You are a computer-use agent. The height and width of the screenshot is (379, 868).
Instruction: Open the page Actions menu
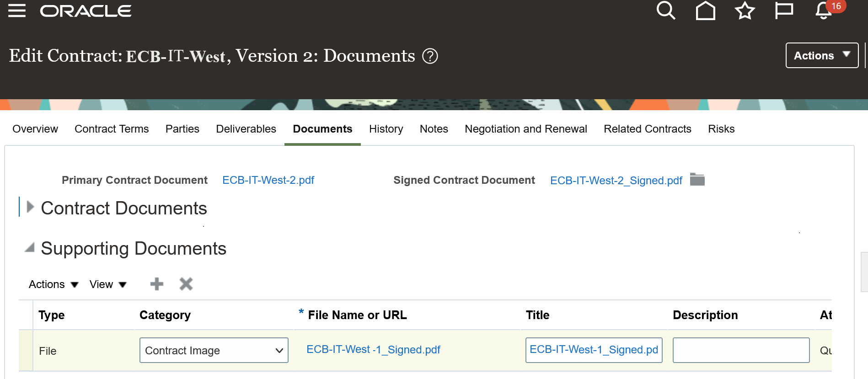pyautogui.click(x=821, y=55)
